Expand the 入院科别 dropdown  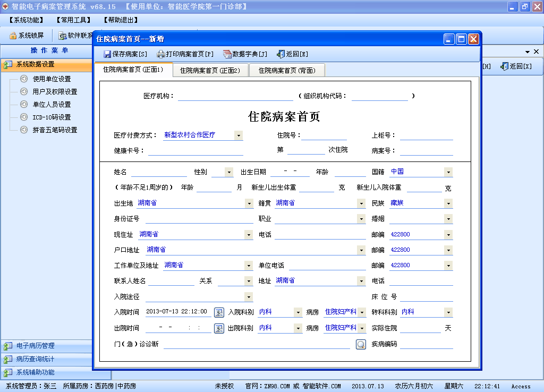coord(298,312)
